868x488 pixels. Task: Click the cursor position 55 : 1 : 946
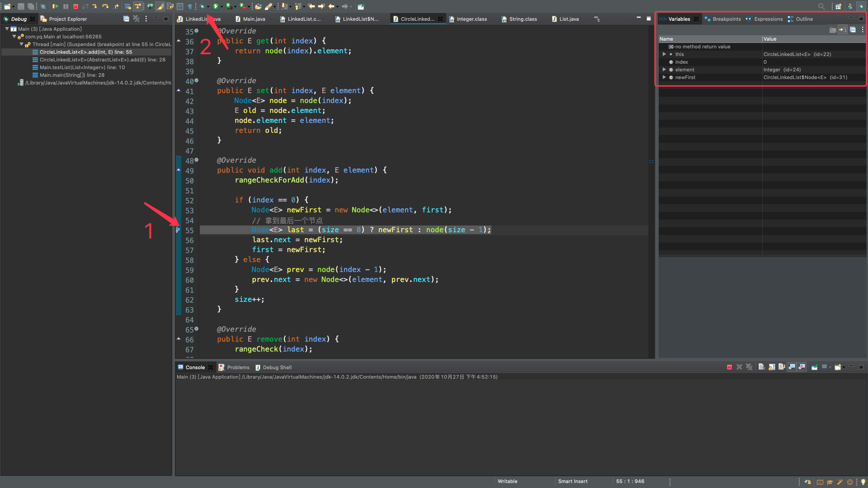tap(630, 481)
